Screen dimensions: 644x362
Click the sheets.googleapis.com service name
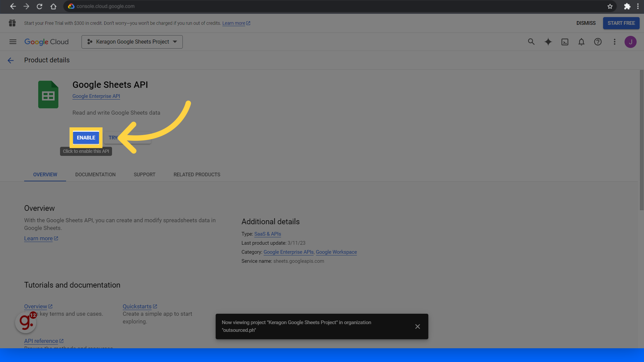[299, 261]
